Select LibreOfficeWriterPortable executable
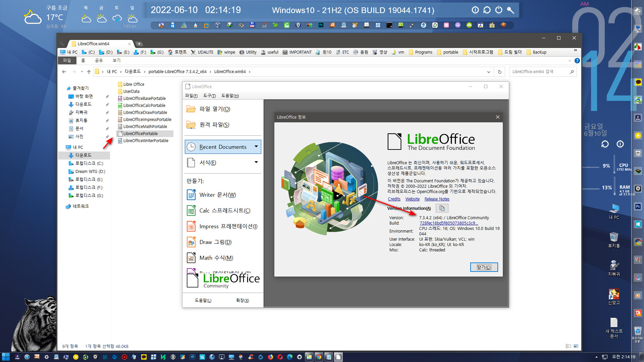This screenshot has height=362, width=644. [146, 140]
